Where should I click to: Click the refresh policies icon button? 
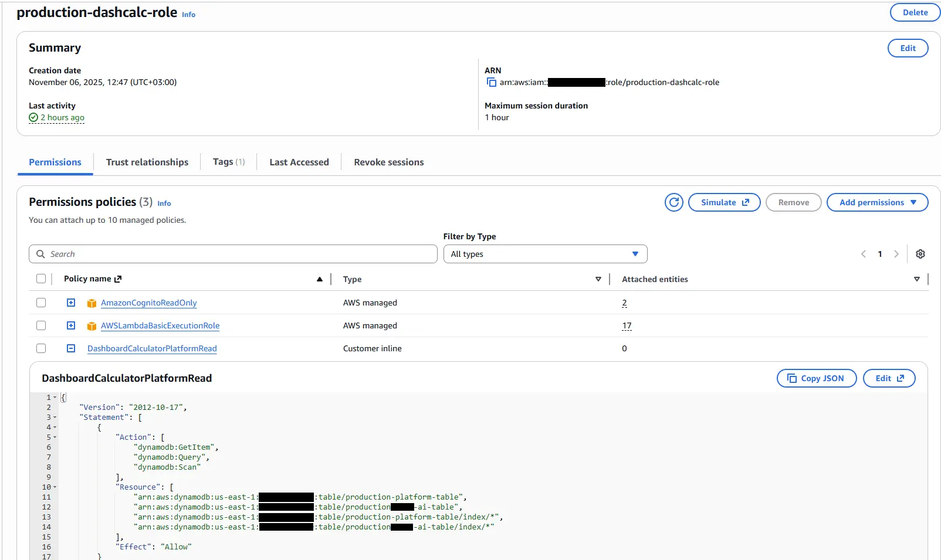coord(674,202)
